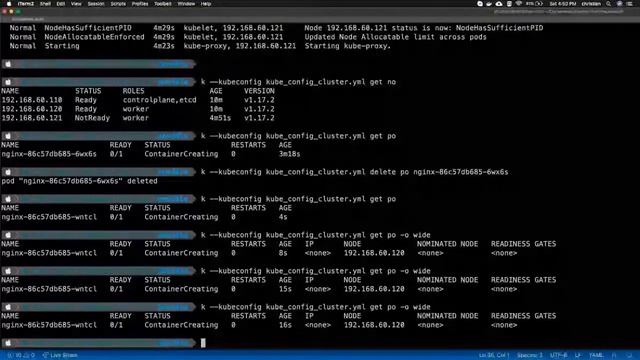
Task: Open the Window menu
Action: [x=186, y=4]
